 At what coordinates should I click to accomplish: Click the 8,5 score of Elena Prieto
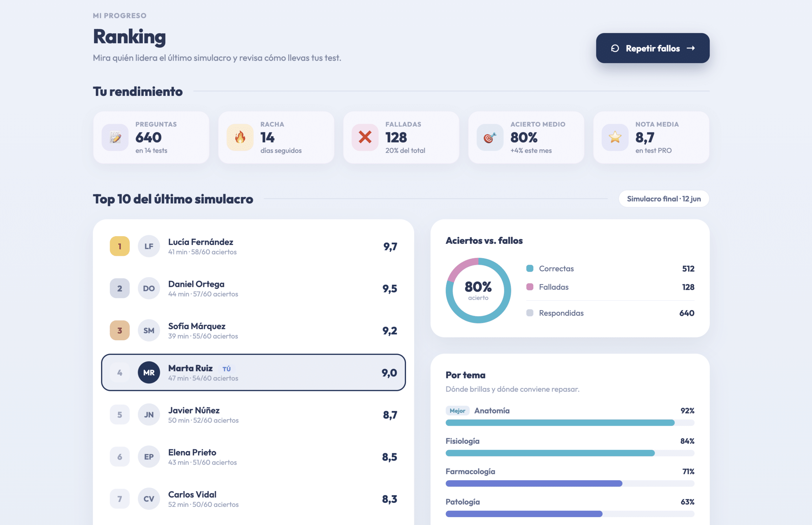[390, 457]
